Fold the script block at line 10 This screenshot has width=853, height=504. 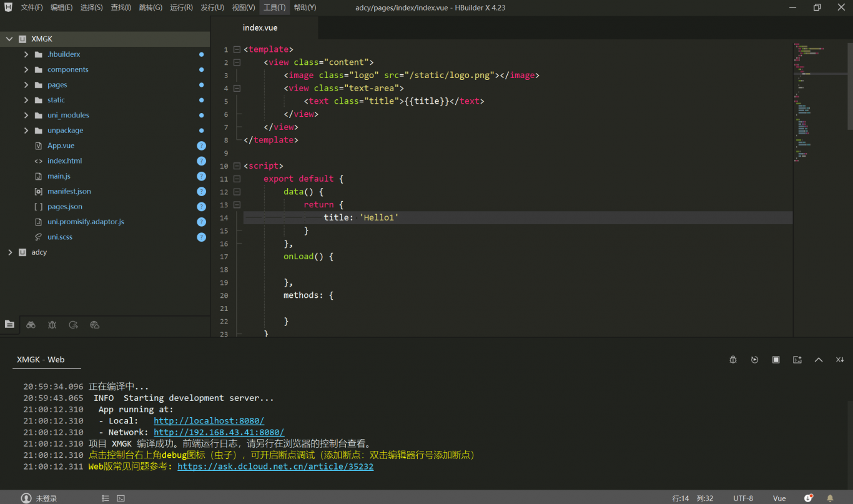(237, 166)
